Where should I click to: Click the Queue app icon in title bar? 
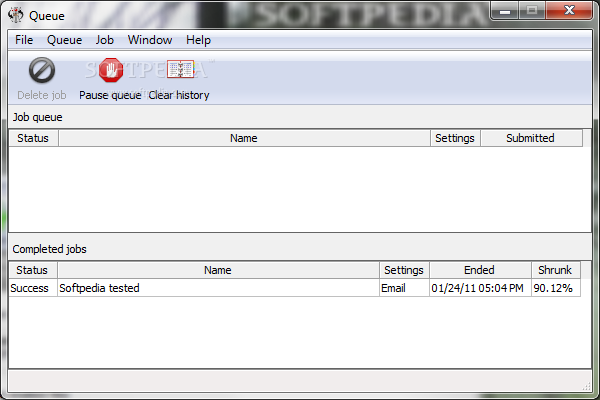[16, 15]
